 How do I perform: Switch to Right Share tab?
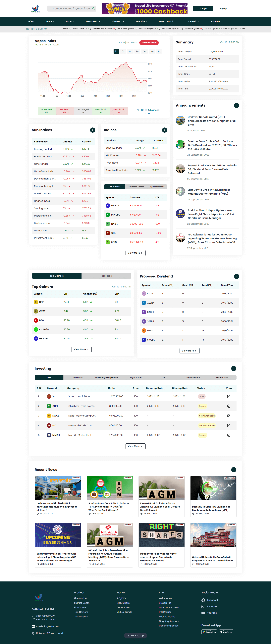pyautogui.click(x=135, y=378)
